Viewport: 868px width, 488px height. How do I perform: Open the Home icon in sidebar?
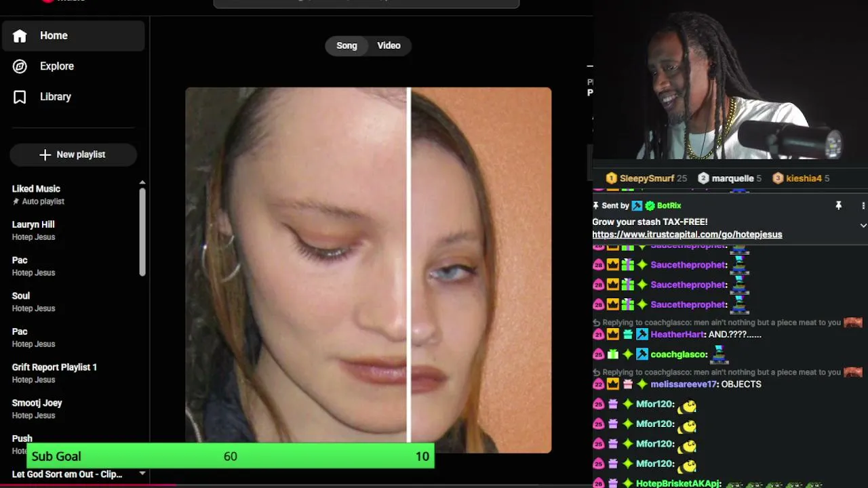pyautogui.click(x=20, y=36)
